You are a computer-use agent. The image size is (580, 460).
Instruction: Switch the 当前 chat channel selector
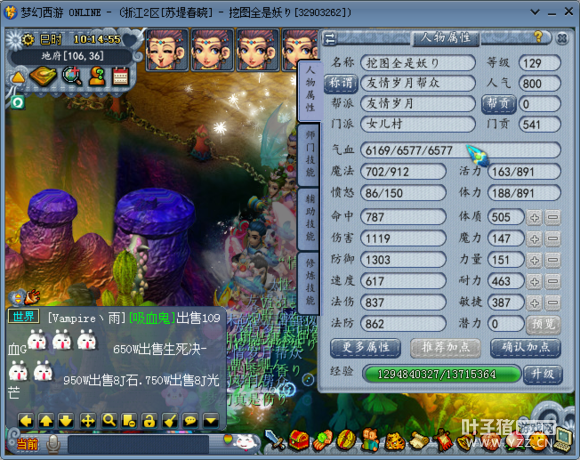27,444
